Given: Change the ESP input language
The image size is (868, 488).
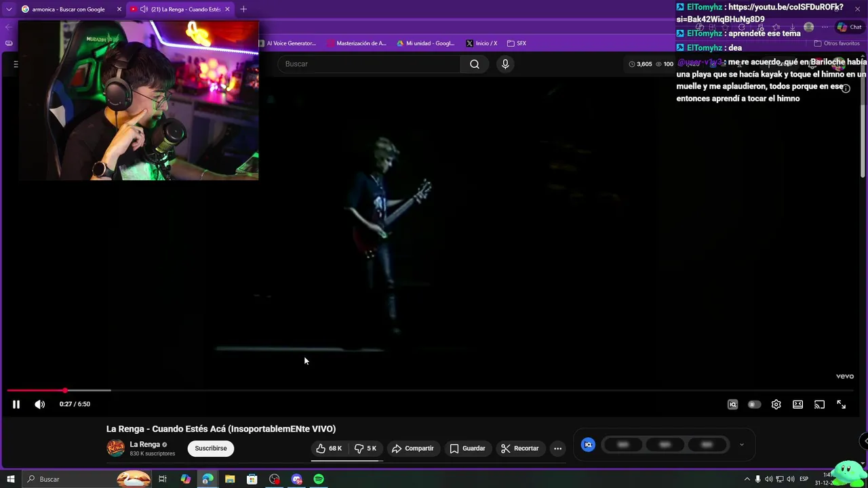Looking at the screenshot, I should click(804, 479).
